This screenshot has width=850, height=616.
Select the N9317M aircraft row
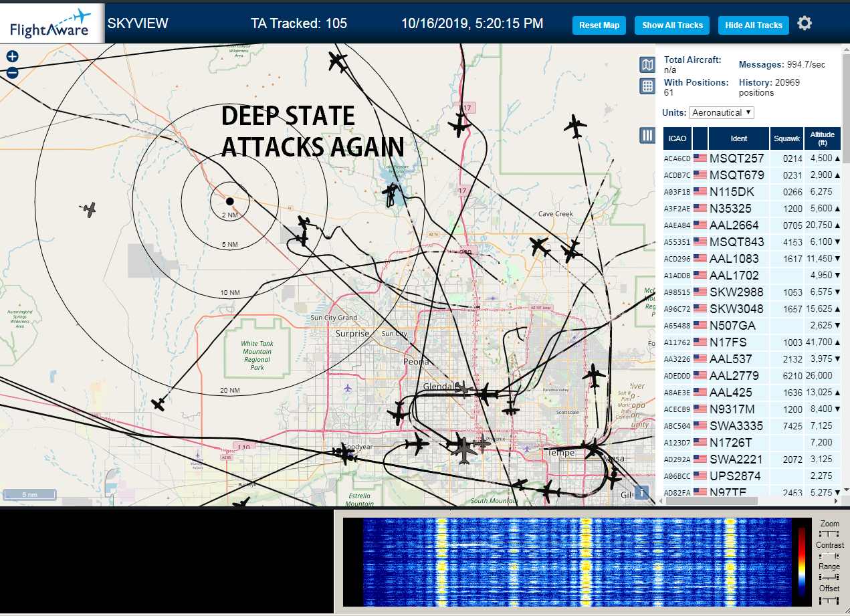752,409
